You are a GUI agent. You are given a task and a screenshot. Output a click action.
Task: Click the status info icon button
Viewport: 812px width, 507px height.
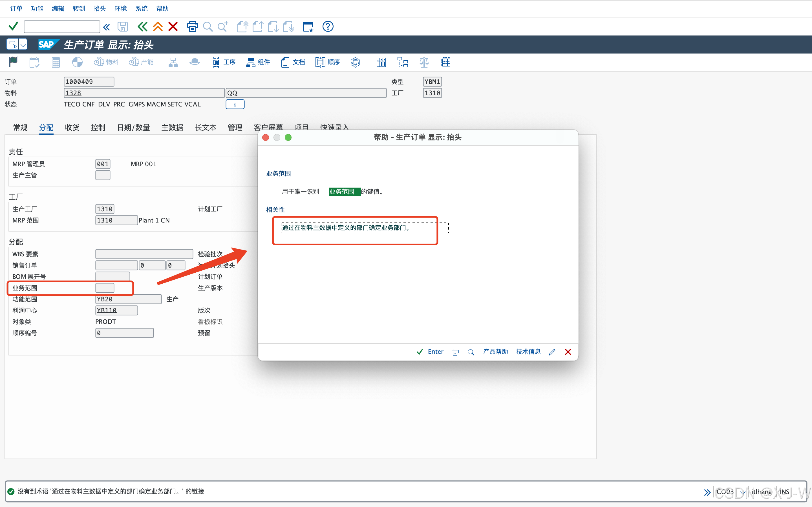235,104
